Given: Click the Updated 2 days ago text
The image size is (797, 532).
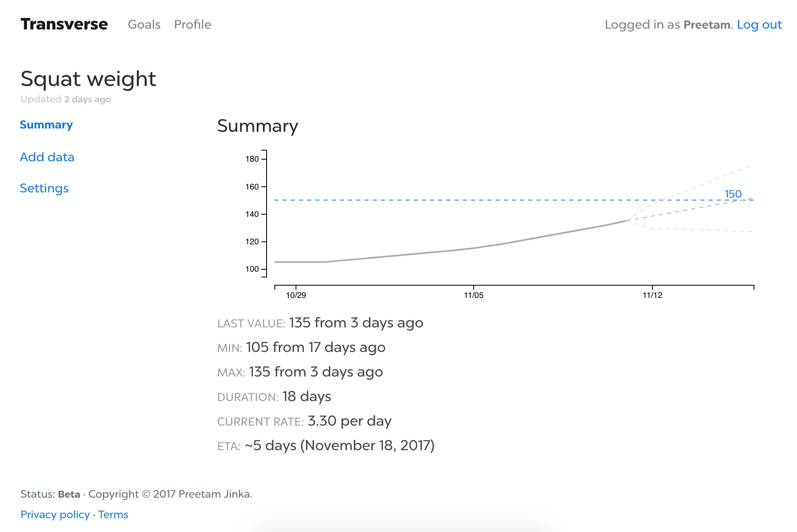Looking at the screenshot, I should (66, 99).
